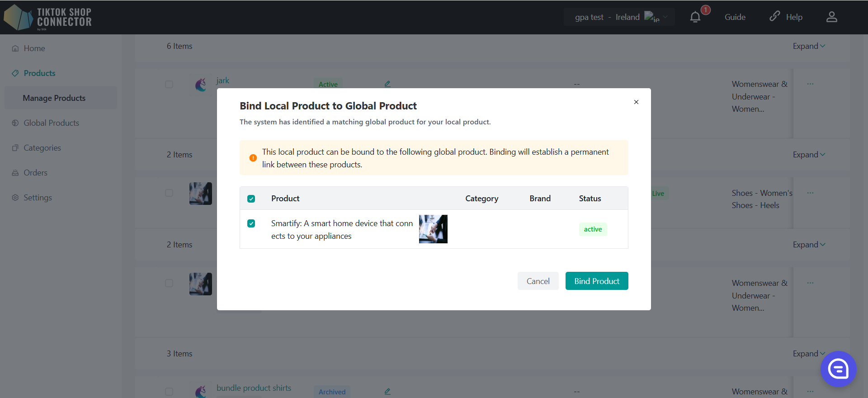
Task: Open the Guide link in header
Action: click(735, 17)
